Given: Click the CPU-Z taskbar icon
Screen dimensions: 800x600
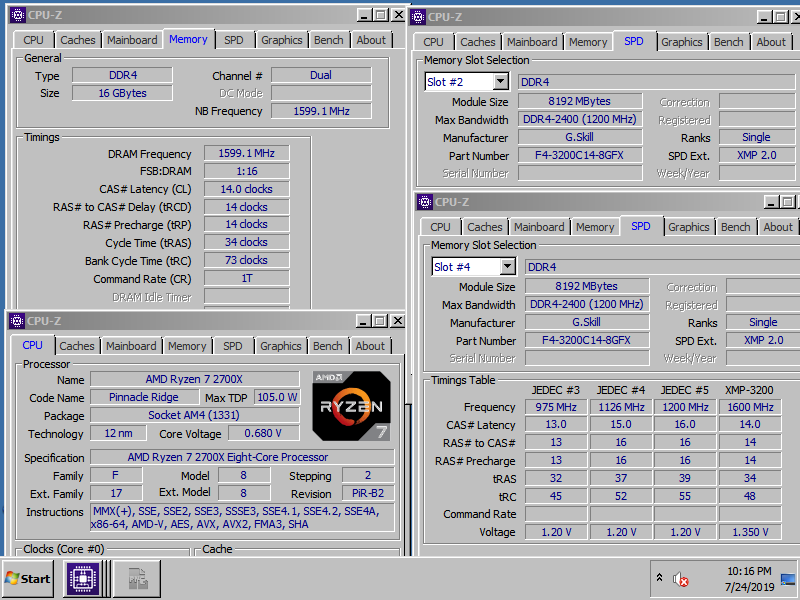Looking at the screenshot, I should [83, 579].
